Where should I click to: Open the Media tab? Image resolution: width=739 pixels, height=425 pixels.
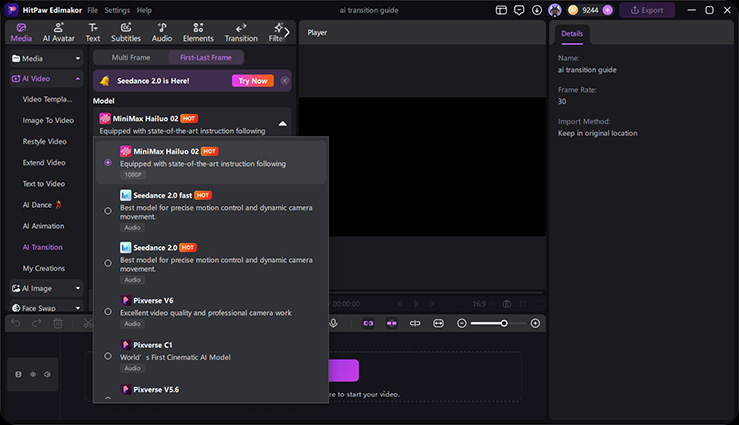(x=21, y=33)
